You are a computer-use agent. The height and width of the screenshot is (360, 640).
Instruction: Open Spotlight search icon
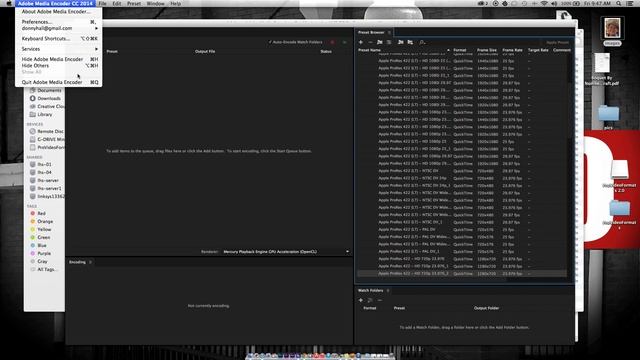coord(619,3)
